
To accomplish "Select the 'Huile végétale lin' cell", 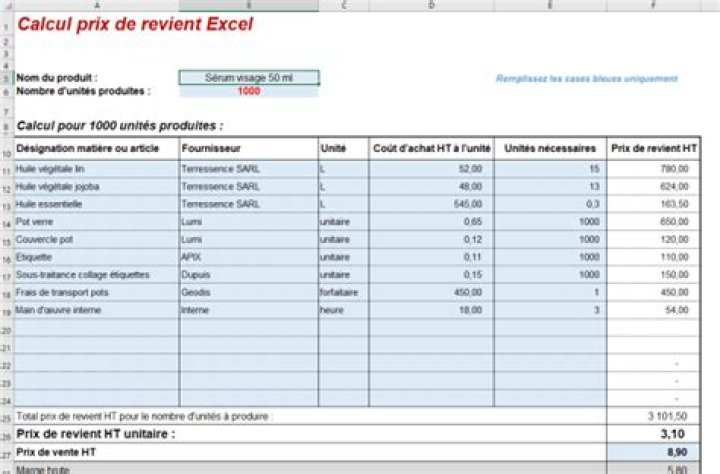I will pyautogui.click(x=97, y=169).
